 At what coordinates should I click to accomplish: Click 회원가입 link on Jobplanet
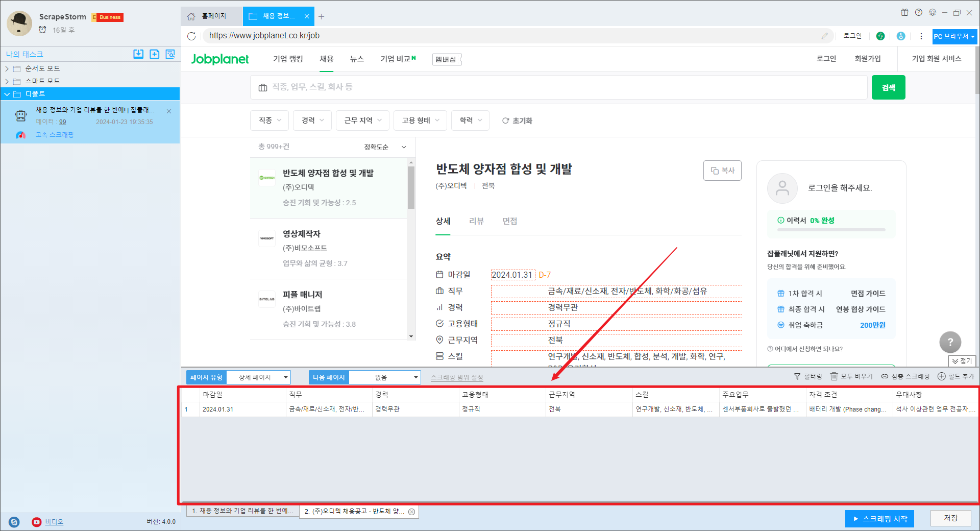click(x=868, y=59)
